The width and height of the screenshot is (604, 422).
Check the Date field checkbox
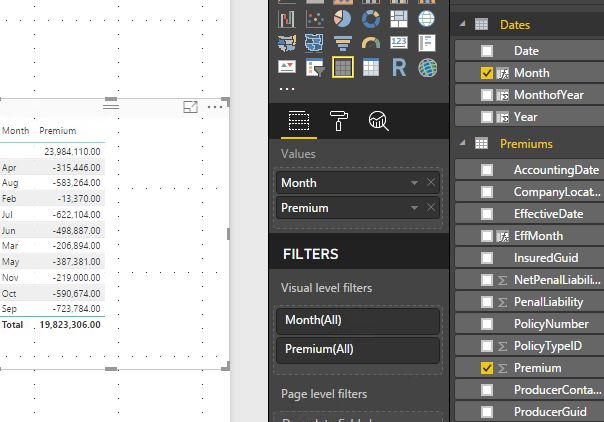coord(487,51)
